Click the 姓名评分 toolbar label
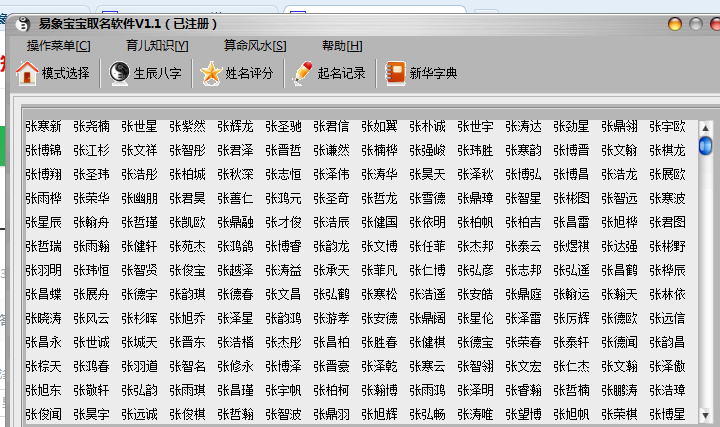Viewport: 720px width, 427px height. click(x=249, y=73)
